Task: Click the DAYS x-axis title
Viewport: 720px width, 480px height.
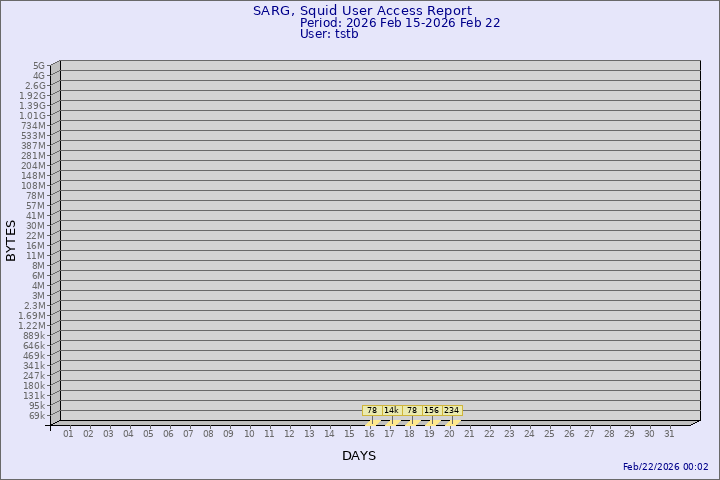Action: click(359, 456)
